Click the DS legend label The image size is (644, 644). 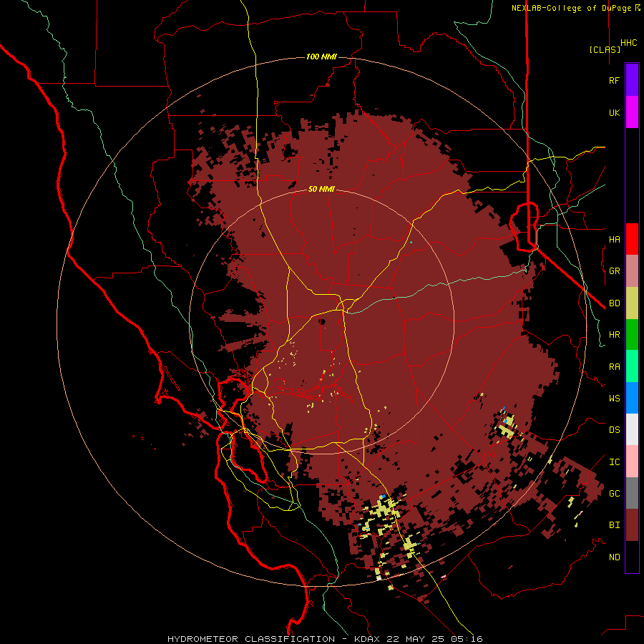click(614, 429)
